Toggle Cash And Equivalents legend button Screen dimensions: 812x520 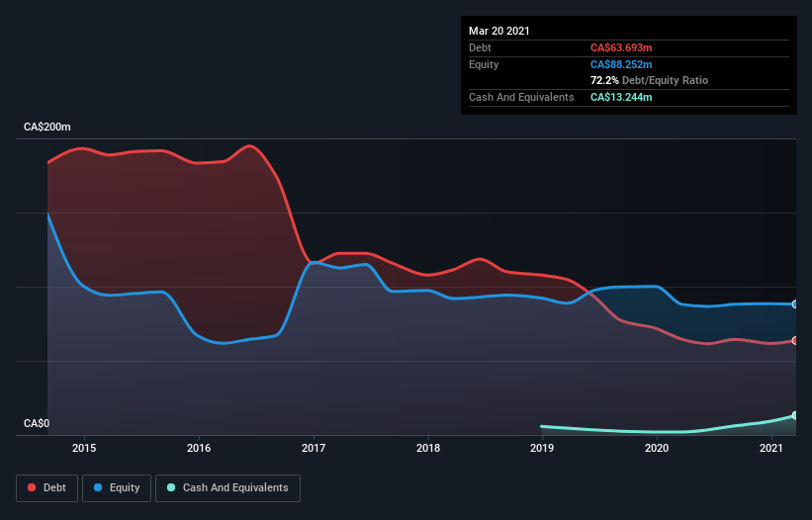coord(227,488)
